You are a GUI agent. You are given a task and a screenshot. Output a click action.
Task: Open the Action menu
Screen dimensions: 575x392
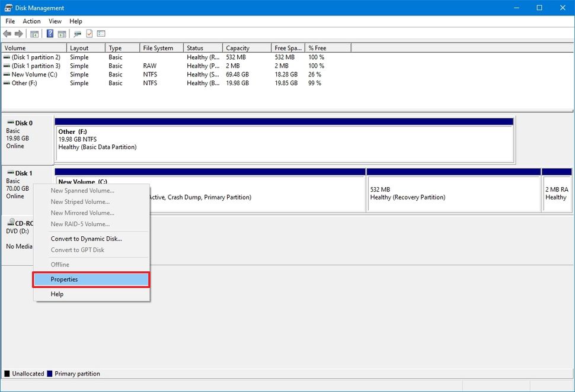pyautogui.click(x=31, y=21)
